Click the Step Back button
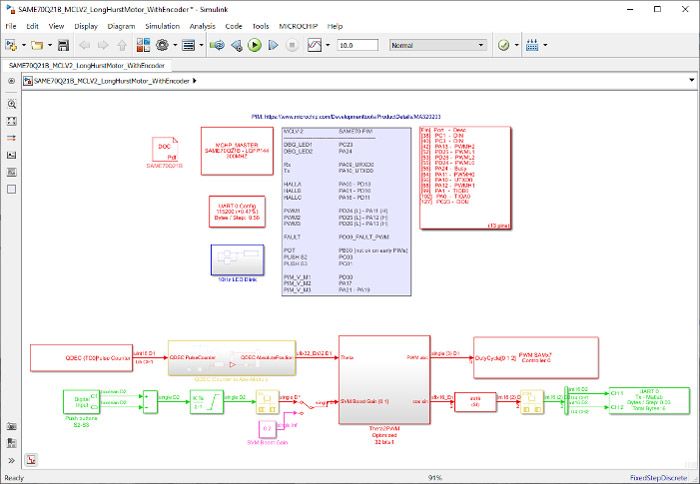Screen dimensions: 700x484 click(x=236, y=45)
